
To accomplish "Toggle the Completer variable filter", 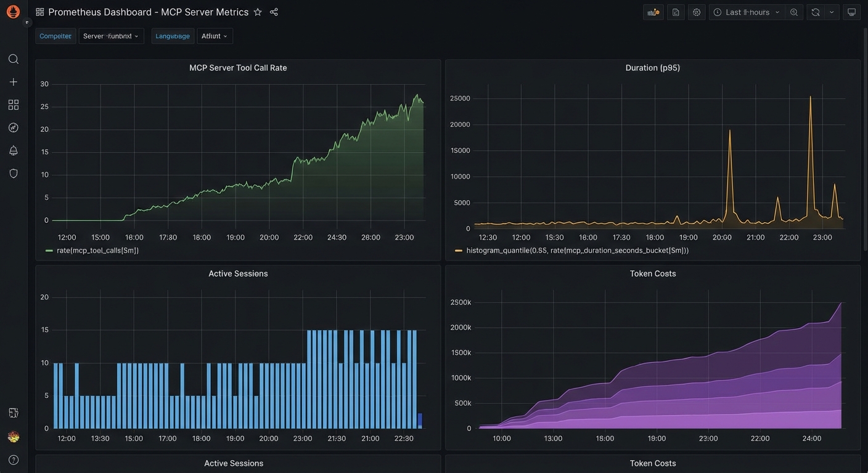I will click(55, 36).
